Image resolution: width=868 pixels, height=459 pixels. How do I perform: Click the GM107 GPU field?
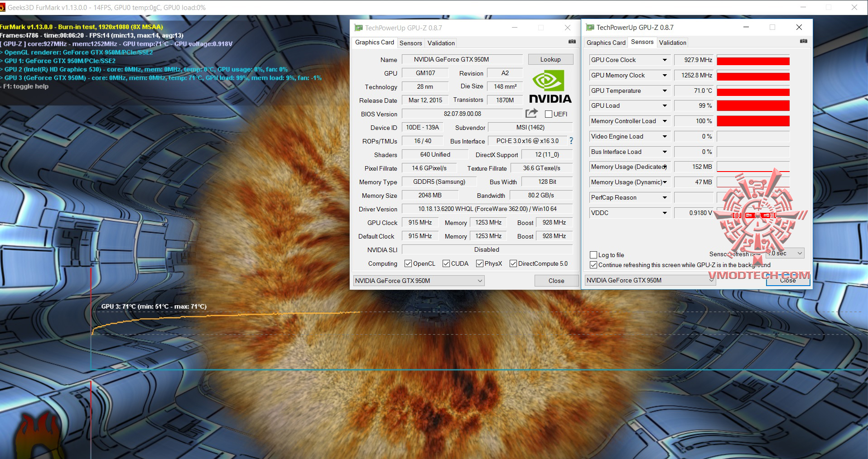click(425, 73)
